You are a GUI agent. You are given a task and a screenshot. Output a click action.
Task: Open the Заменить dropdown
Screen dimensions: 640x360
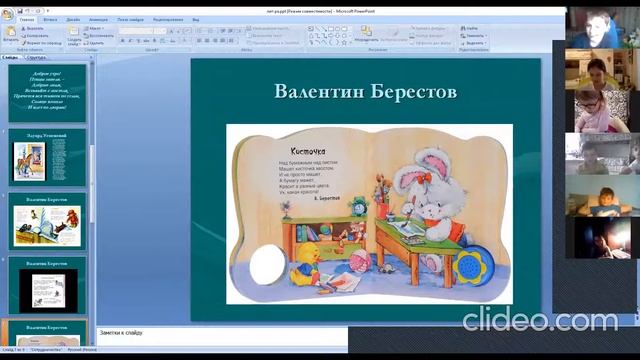point(473,36)
